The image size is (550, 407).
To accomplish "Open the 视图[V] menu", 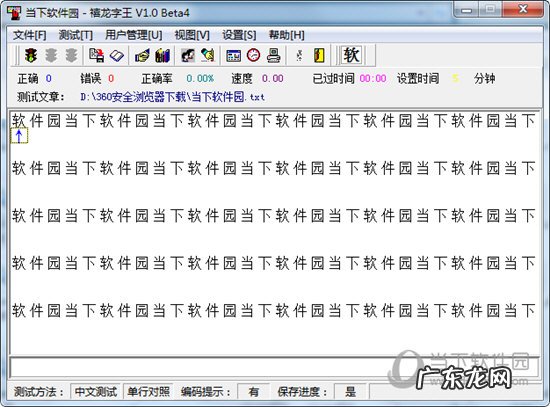I will [192, 35].
